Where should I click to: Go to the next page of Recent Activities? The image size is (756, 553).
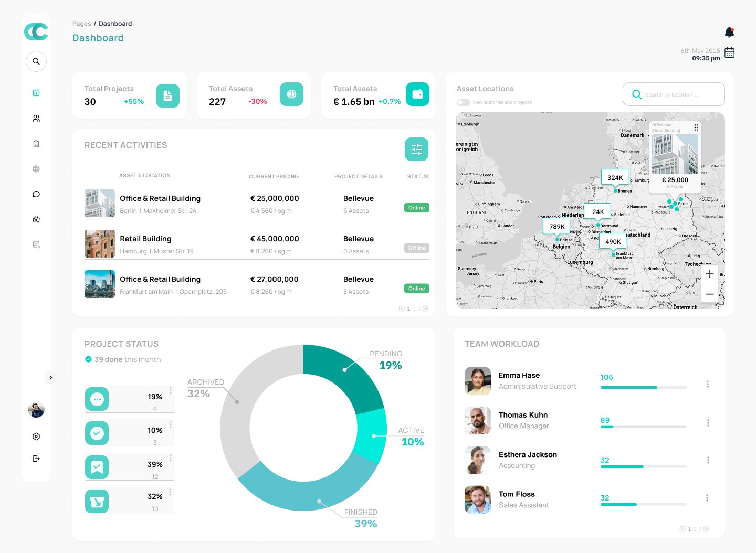[425, 309]
